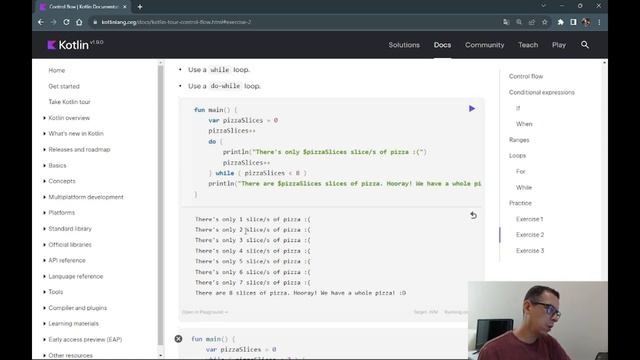Jump to Loops section
This screenshot has height=360, width=640.
517,156
